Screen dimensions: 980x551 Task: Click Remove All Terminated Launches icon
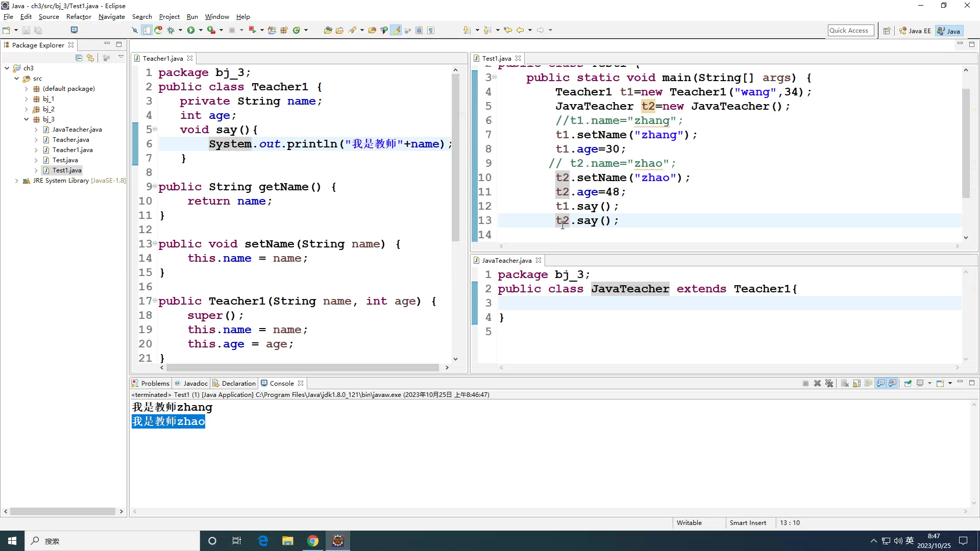(x=829, y=383)
